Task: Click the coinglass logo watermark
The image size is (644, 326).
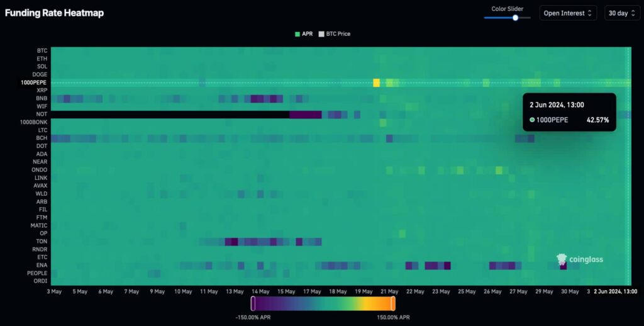Action: coord(579,259)
